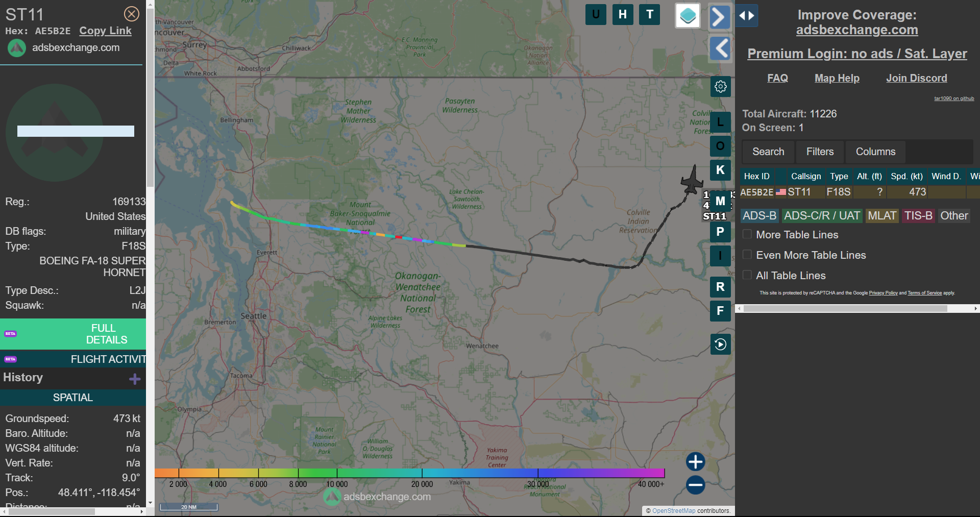Open adsbexchange.com coverage link
This screenshot has height=517, width=980.
point(857,30)
